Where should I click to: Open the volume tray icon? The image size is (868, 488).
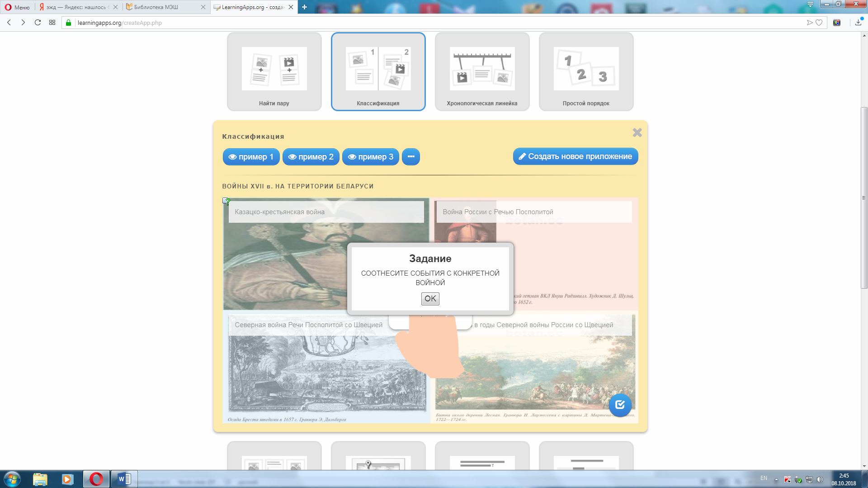820,479
